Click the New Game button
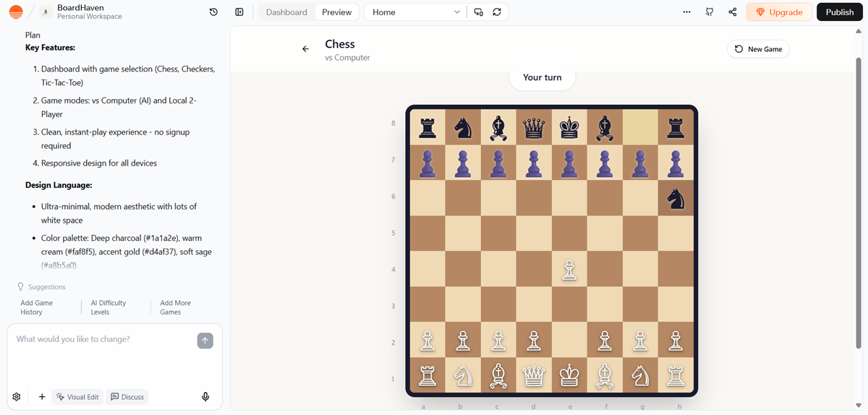The width and height of the screenshot is (868, 415). [x=758, y=49]
